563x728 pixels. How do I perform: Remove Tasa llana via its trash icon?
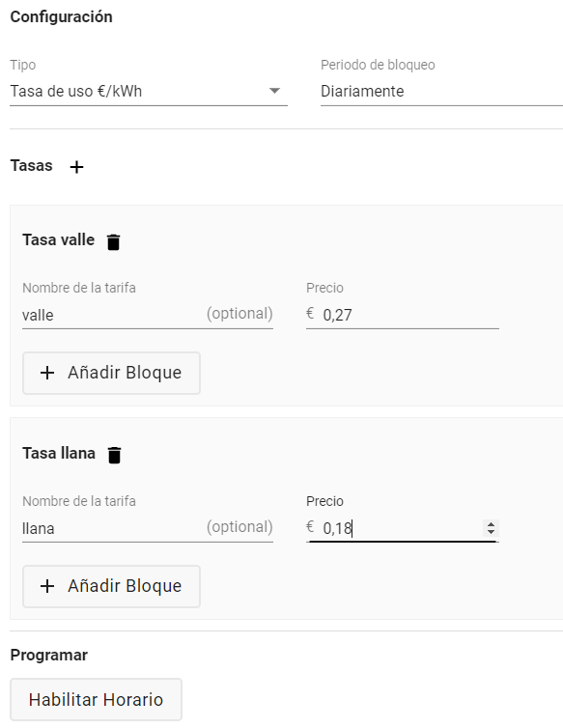[x=114, y=455]
